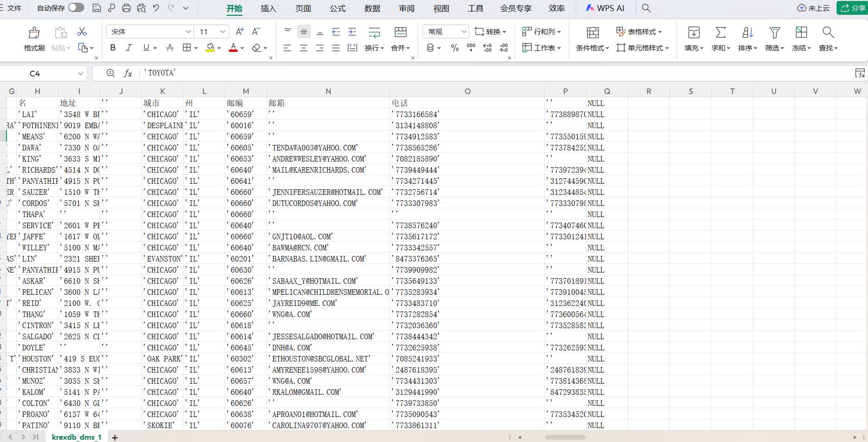Toggle Italic formatting

(129, 48)
